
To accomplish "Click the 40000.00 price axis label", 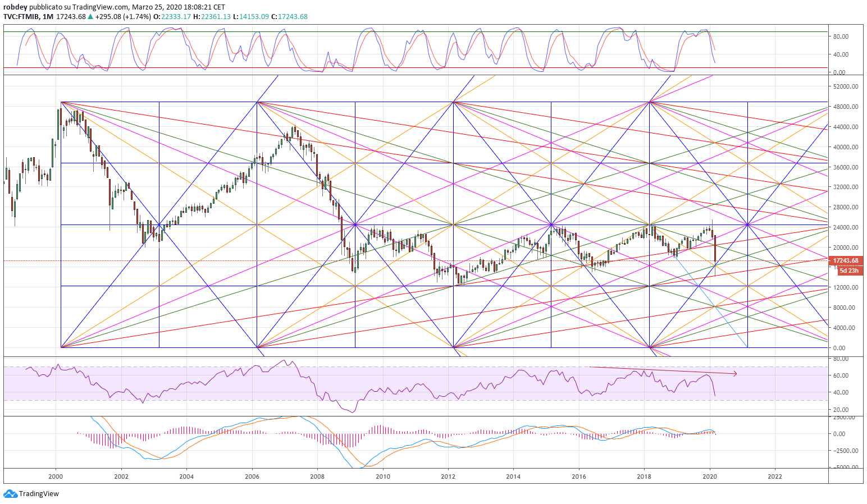I will point(846,147).
